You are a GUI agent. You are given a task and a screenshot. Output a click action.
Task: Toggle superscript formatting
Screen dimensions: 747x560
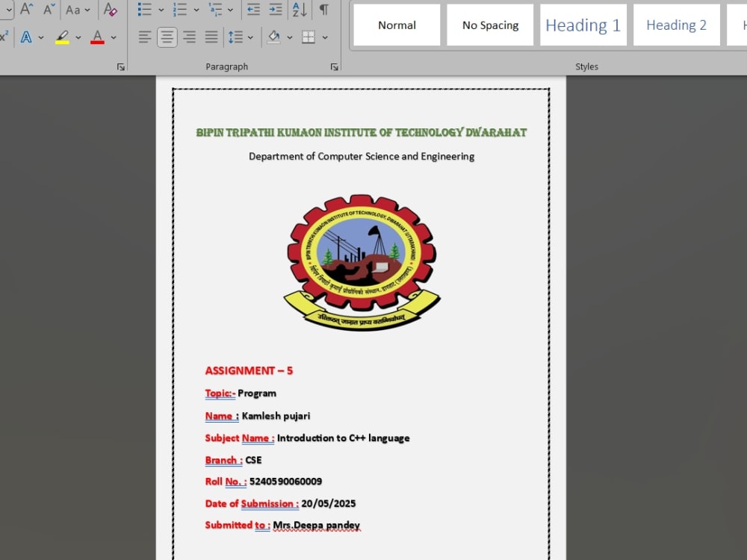(4, 37)
